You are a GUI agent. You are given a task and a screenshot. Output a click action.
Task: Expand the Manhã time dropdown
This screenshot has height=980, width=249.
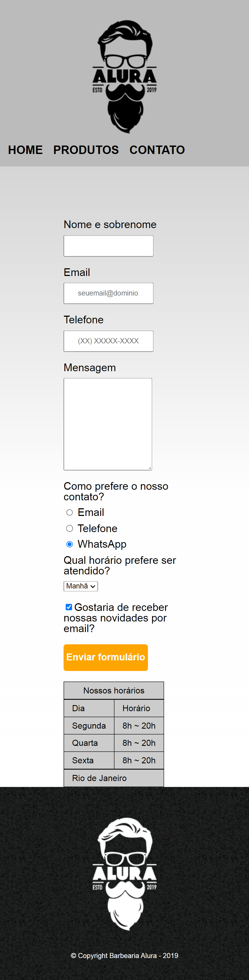tap(81, 586)
